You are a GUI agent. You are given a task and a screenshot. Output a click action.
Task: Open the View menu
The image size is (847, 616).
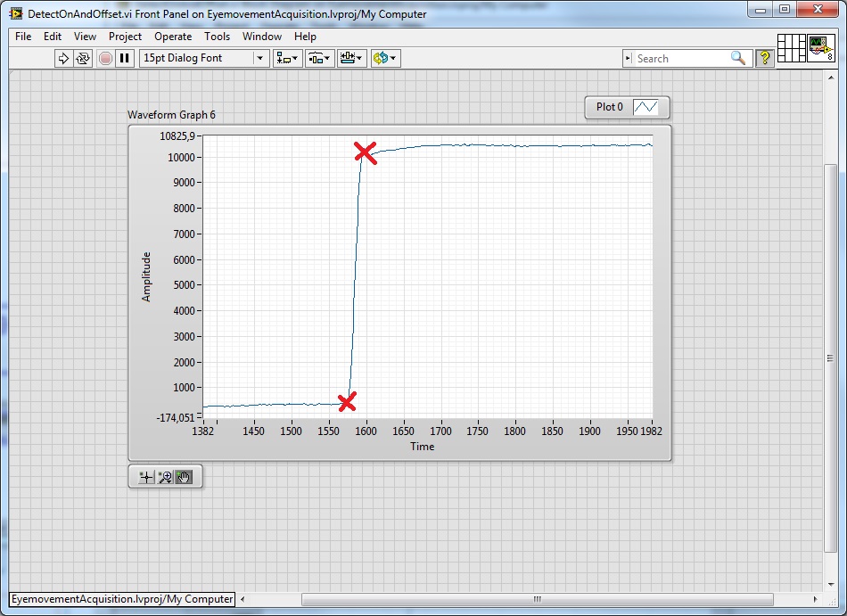(x=85, y=37)
